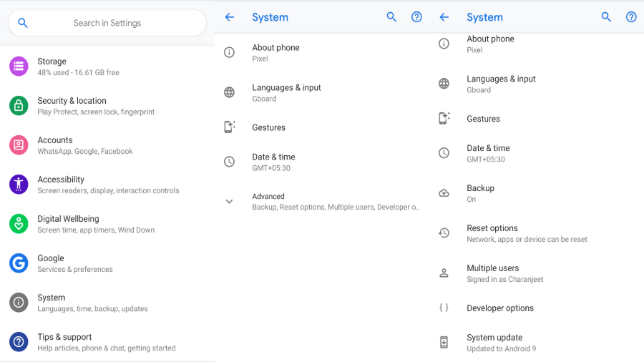
Task: Tap the Digital Wellbeing heart icon
Action: [19, 224]
